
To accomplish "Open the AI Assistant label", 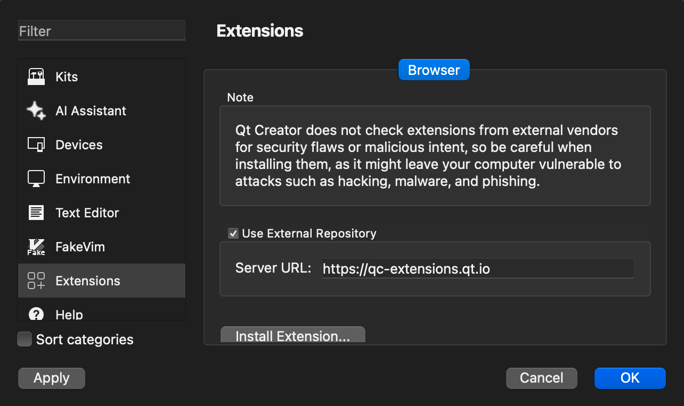I will [x=91, y=111].
